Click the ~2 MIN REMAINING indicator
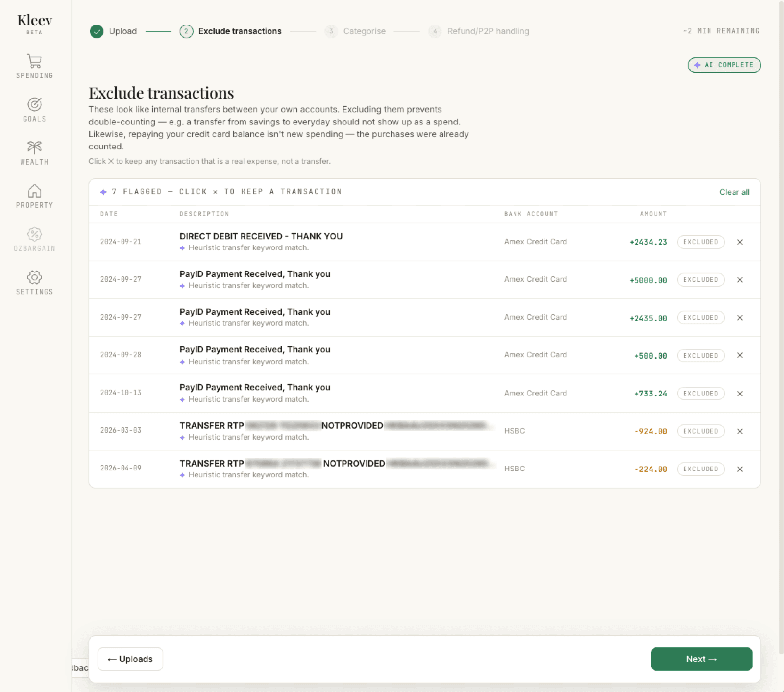Viewport: 784px width, 692px height. 721,31
